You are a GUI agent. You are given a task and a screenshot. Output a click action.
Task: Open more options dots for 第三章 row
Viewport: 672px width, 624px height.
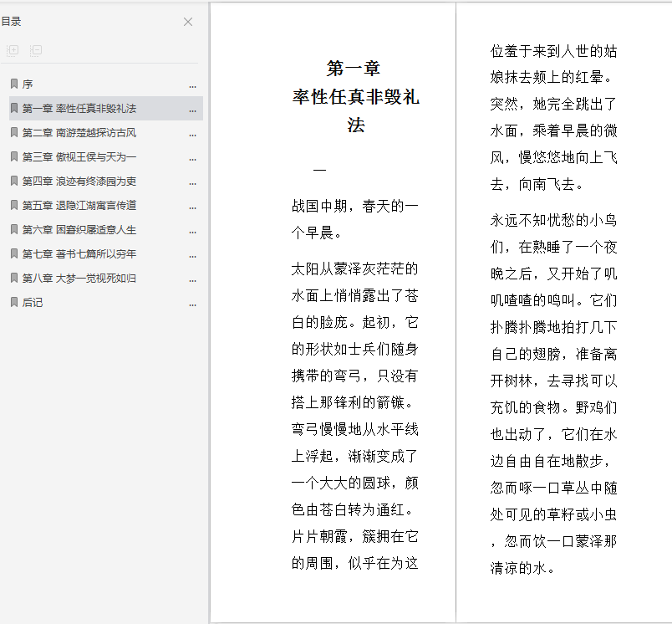pos(193,160)
